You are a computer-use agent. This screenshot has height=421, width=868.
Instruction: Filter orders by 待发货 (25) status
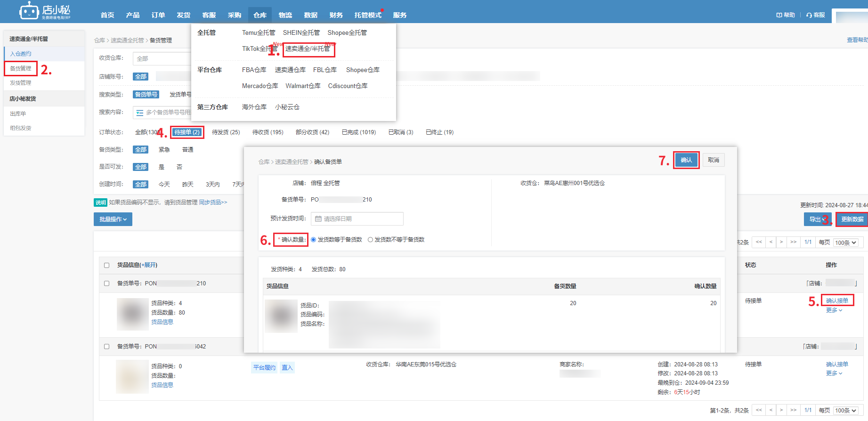[226, 132]
